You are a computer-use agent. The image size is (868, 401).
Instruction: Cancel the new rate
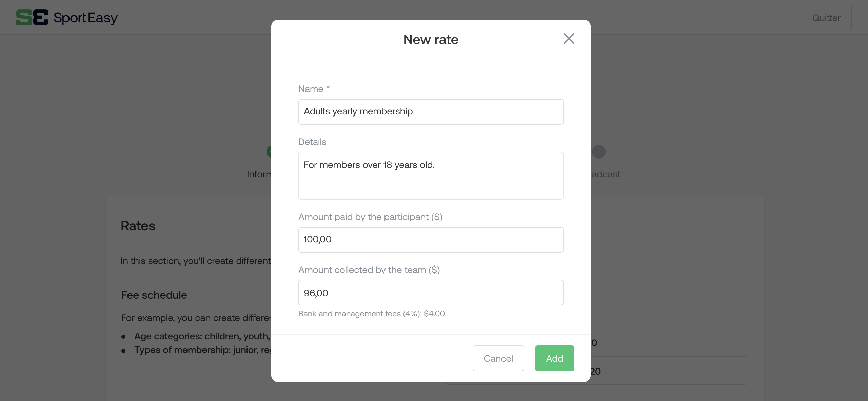click(x=498, y=358)
